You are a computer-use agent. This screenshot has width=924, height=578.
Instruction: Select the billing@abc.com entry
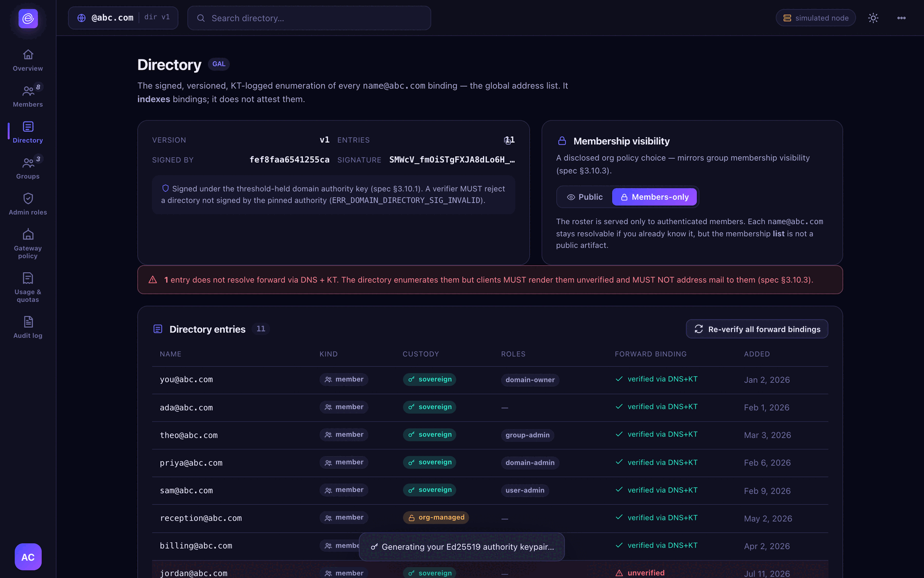point(490,547)
